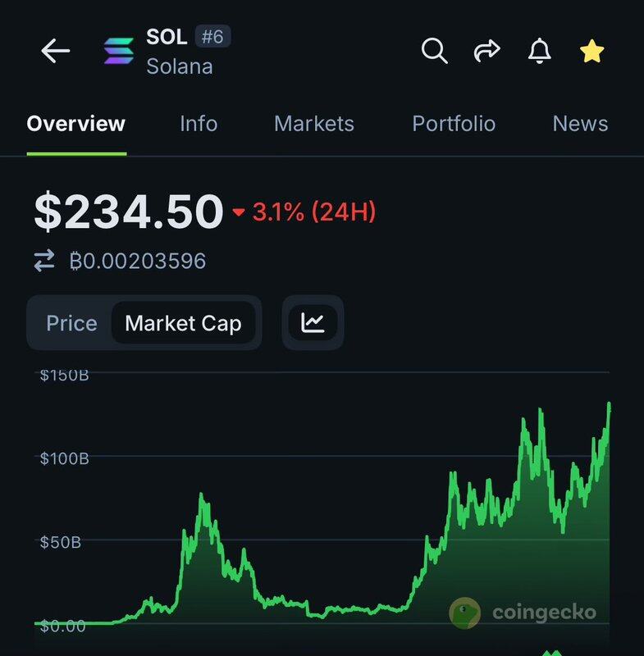Image resolution: width=644 pixels, height=656 pixels.
Task: View the News tab
Action: (580, 124)
